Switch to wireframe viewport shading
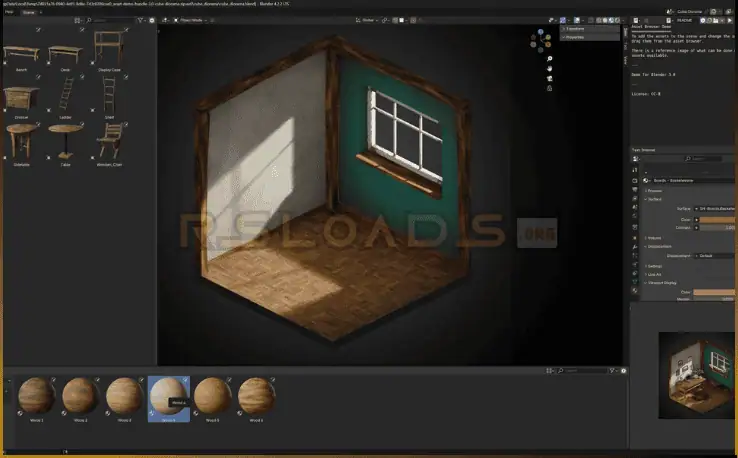738x458 pixels. (599, 20)
